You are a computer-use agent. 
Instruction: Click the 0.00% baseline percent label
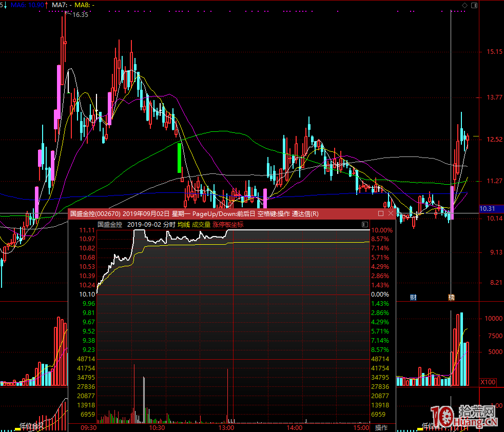coord(380,294)
